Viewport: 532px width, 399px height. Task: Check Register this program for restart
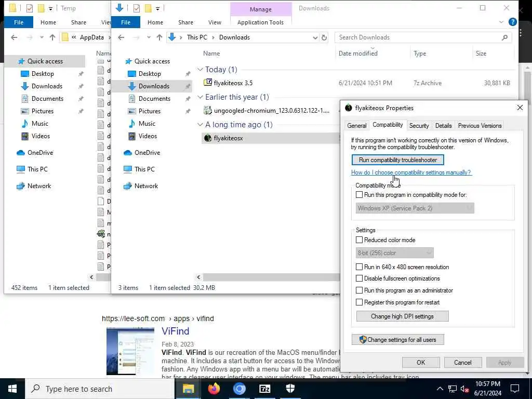pos(359,302)
